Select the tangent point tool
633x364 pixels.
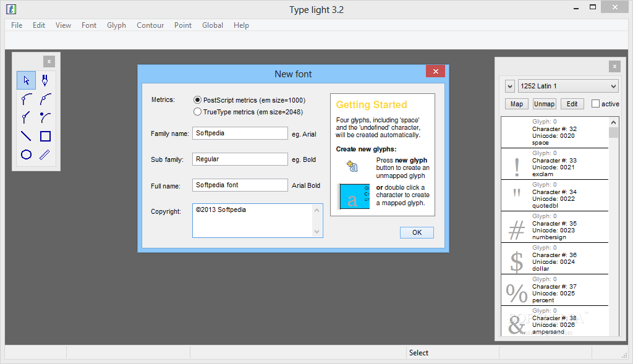[26, 99]
